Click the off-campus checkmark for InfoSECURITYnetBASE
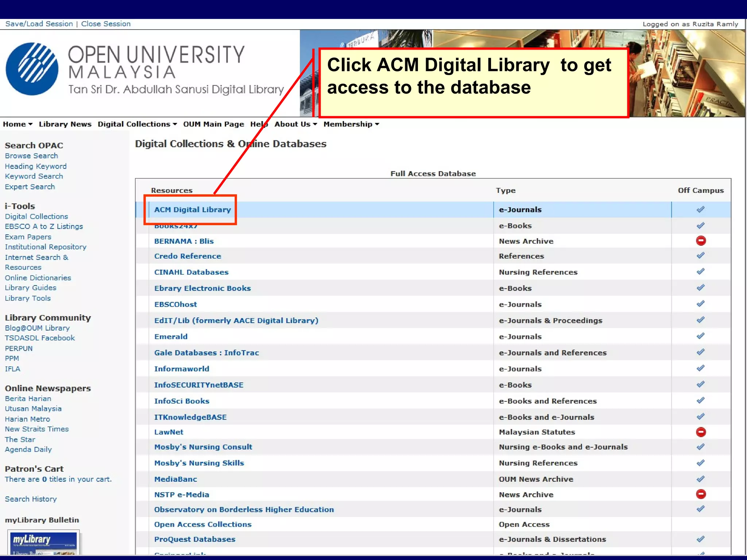 click(700, 384)
